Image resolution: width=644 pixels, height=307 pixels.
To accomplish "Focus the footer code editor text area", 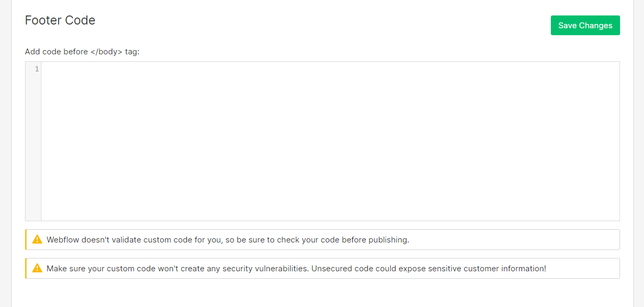I will point(331,141).
